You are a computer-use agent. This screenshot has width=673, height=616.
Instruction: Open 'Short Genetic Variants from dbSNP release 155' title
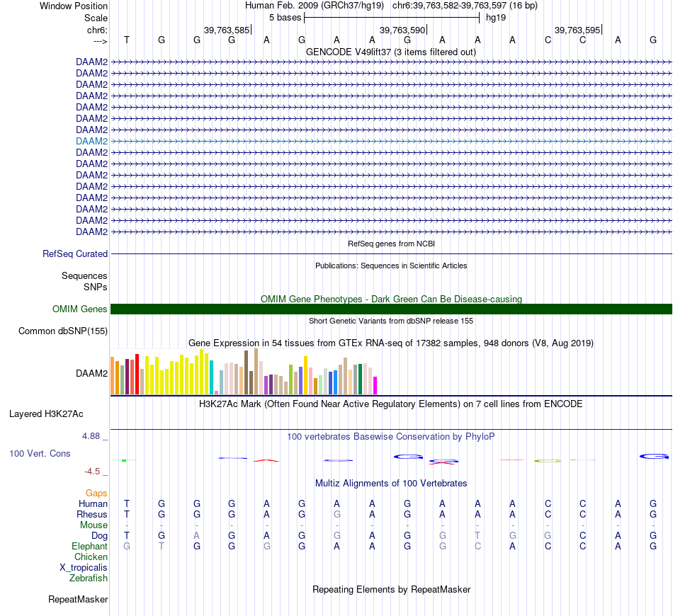pos(391,321)
